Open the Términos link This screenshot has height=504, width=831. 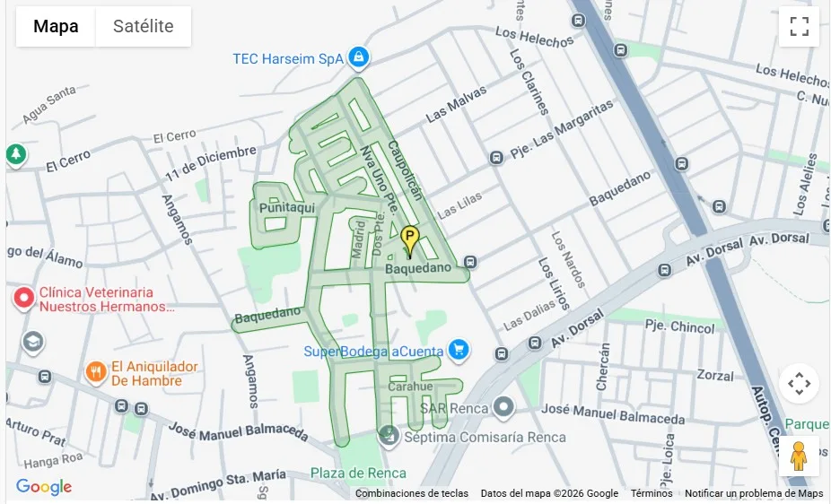pos(652,493)
